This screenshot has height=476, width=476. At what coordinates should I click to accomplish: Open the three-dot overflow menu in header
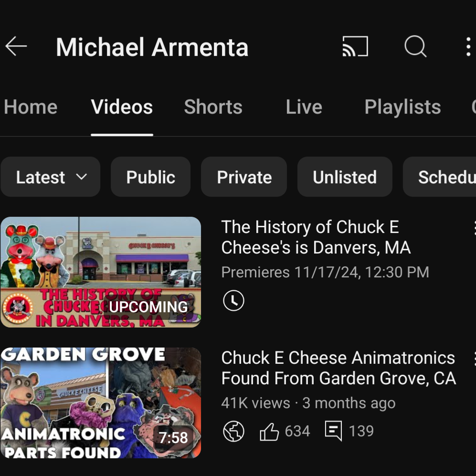468,47
